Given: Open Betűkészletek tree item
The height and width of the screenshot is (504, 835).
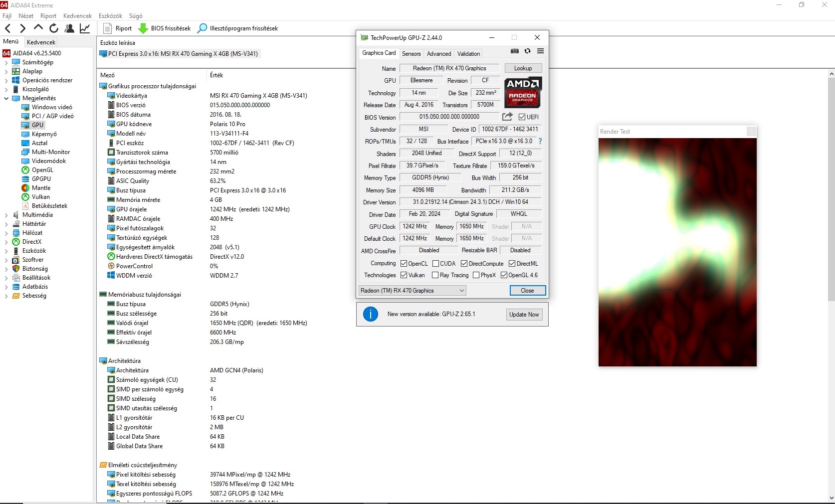Looking at the screenshot, I should [49, 206].
